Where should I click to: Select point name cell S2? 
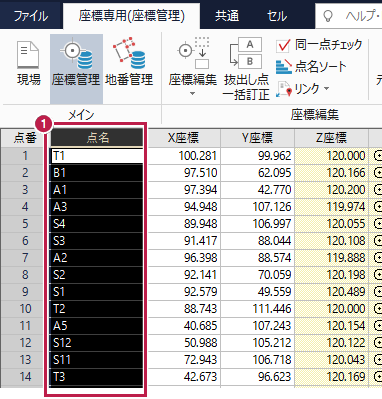coord(97,275)
